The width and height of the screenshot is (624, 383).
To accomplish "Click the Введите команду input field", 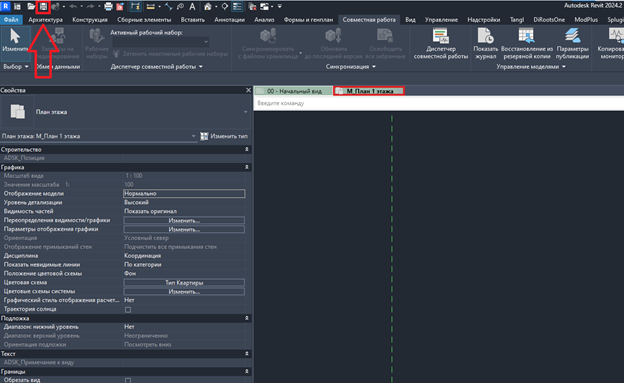I will 439,103.
